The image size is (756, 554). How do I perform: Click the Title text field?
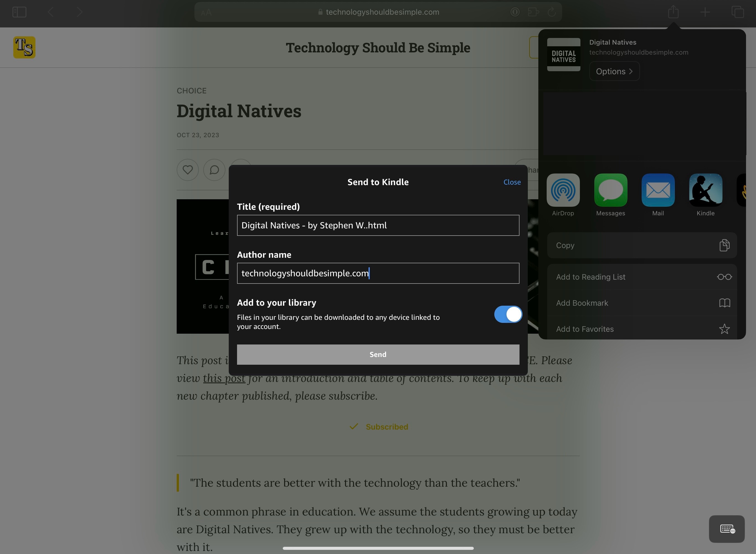click(378, 225)
